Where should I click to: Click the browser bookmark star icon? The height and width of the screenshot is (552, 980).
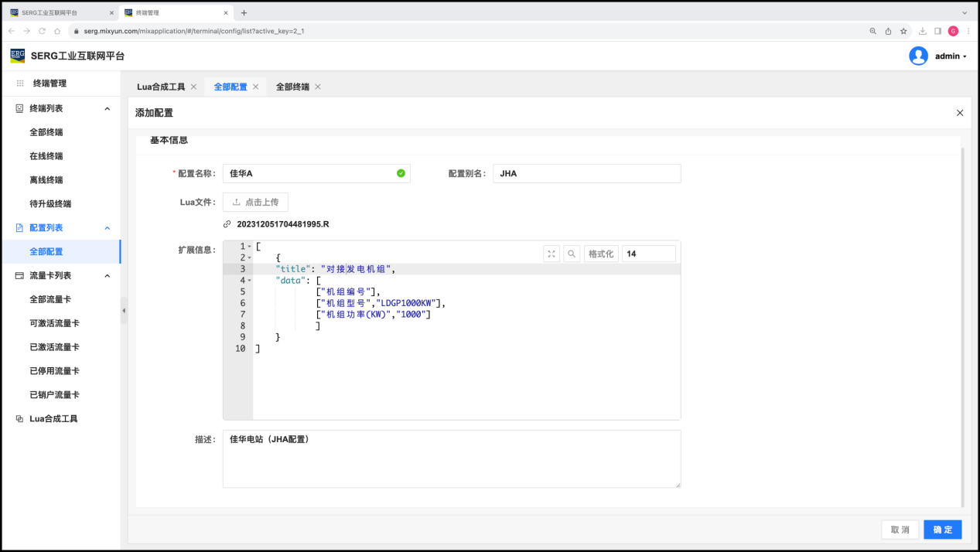[x=903, y=31]
